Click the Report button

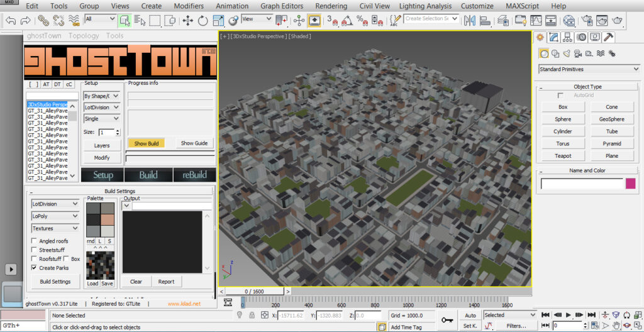click(166, 282)
